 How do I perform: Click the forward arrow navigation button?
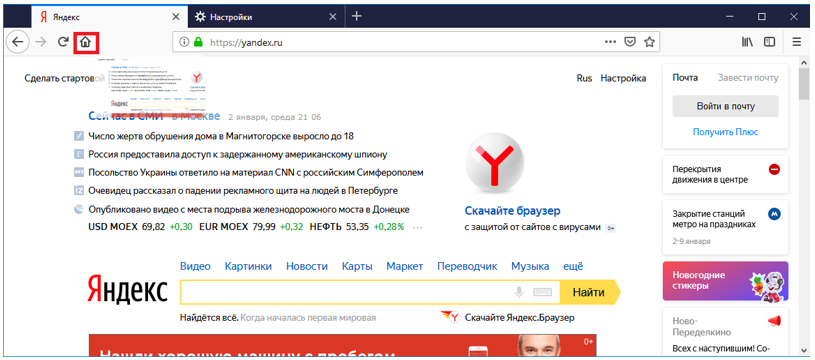click(x=41, y=42)
